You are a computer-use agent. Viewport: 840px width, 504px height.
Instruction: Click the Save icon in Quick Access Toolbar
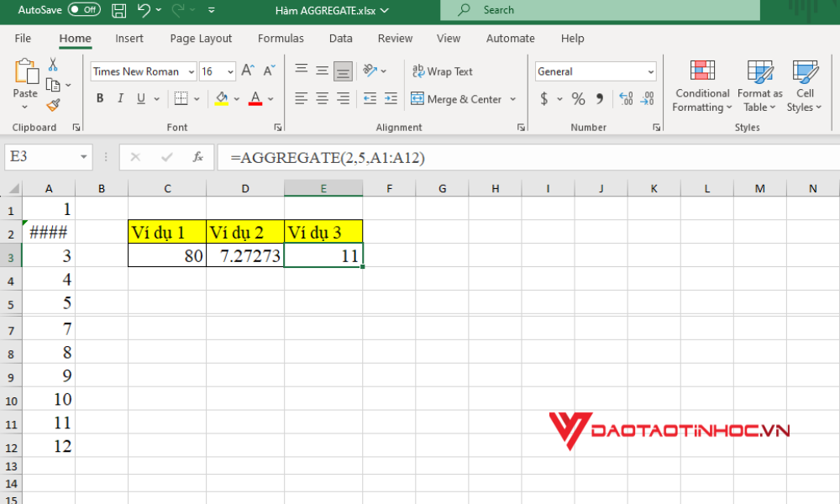coord(118,9)
